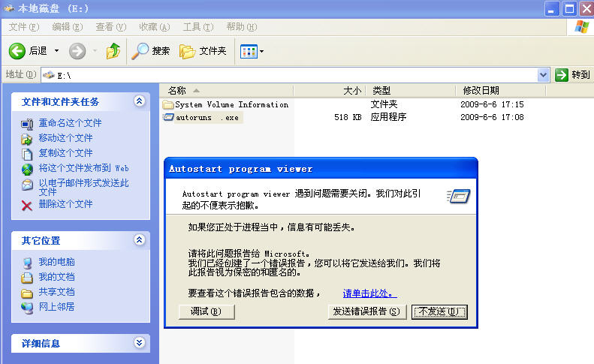594x364 pixels.
Task: Toggle the 文件夹 folders pane button
Action: tap(203, 51)
